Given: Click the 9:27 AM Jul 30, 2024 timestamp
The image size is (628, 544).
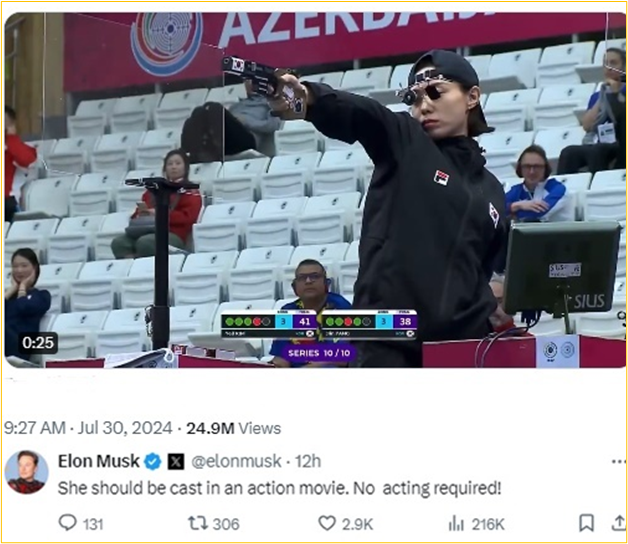Looking at the screenshot, I should (88, 428).
